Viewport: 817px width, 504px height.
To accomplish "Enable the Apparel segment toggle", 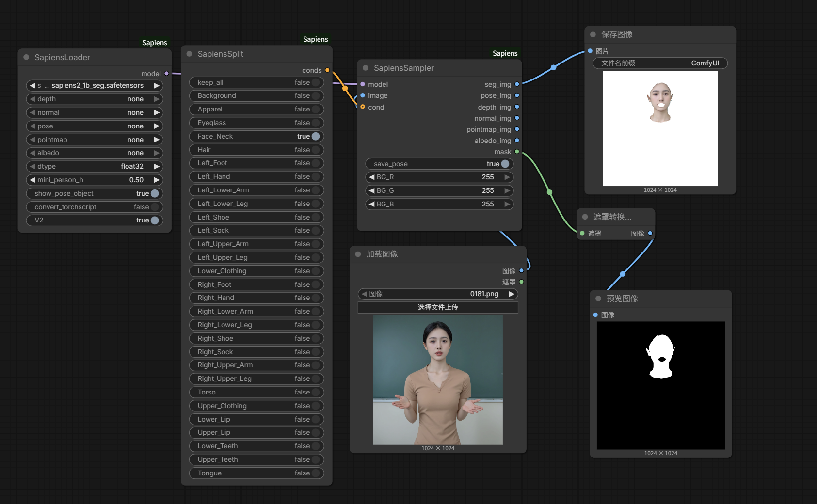I will pos(256,110).
